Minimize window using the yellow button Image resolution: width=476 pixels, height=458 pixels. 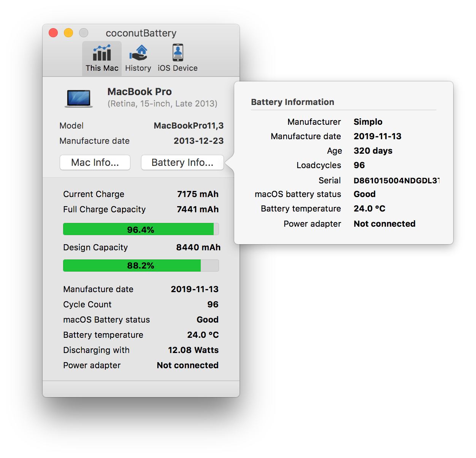click(68, 33)
